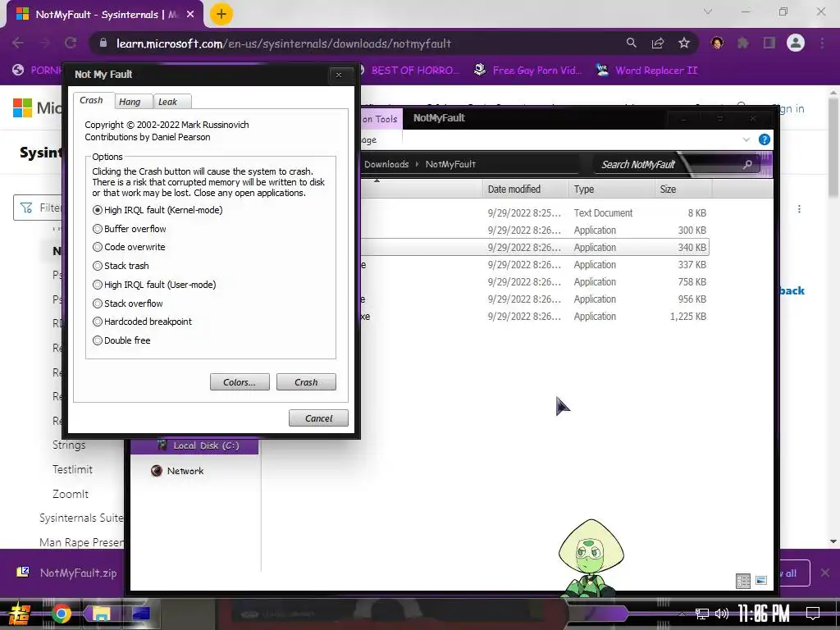Select the Buffer overflow option
This screenshot has width=840, height=630.
click(129, 229)
